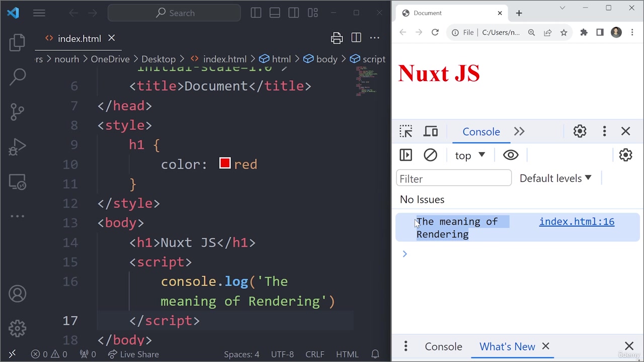
Task: Toggle the DevTools device toolbar
Action: (431, 131)
